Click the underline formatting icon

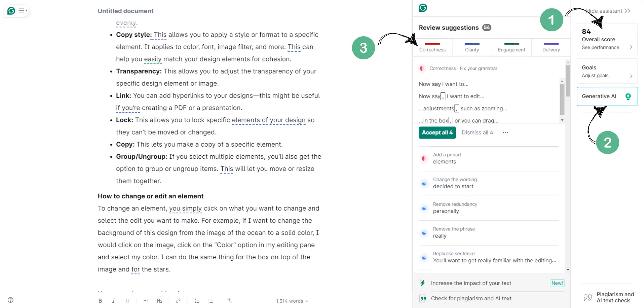(127, 301)
